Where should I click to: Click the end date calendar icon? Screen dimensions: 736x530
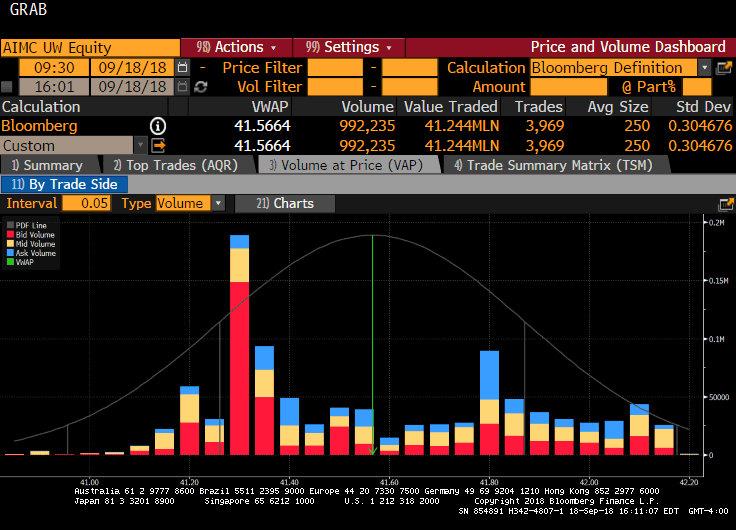pos(182,87)
